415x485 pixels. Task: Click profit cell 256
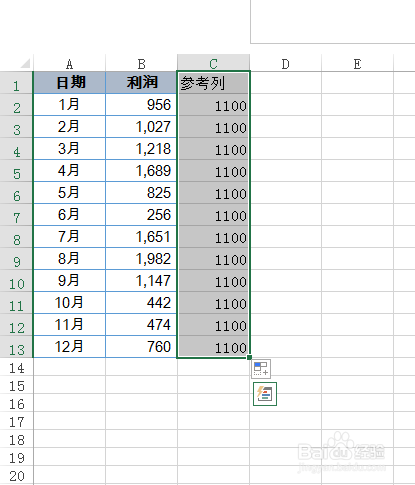[x=141, y=215]
